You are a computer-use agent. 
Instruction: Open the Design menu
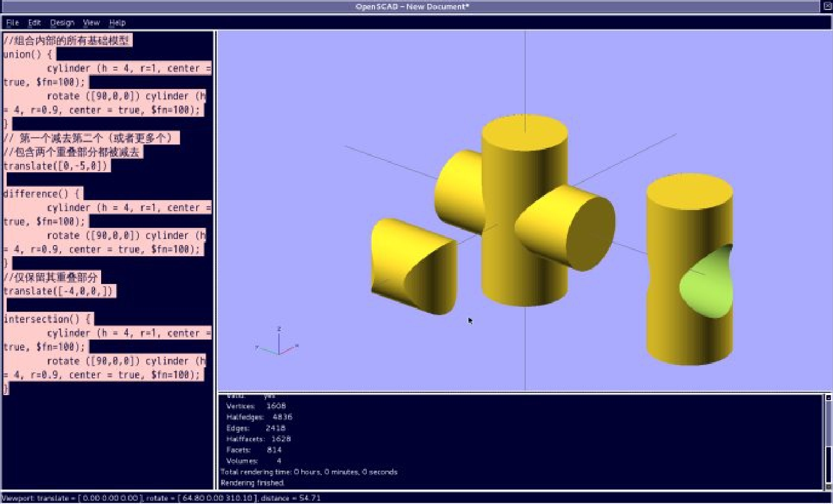click(x=62, y=23)
